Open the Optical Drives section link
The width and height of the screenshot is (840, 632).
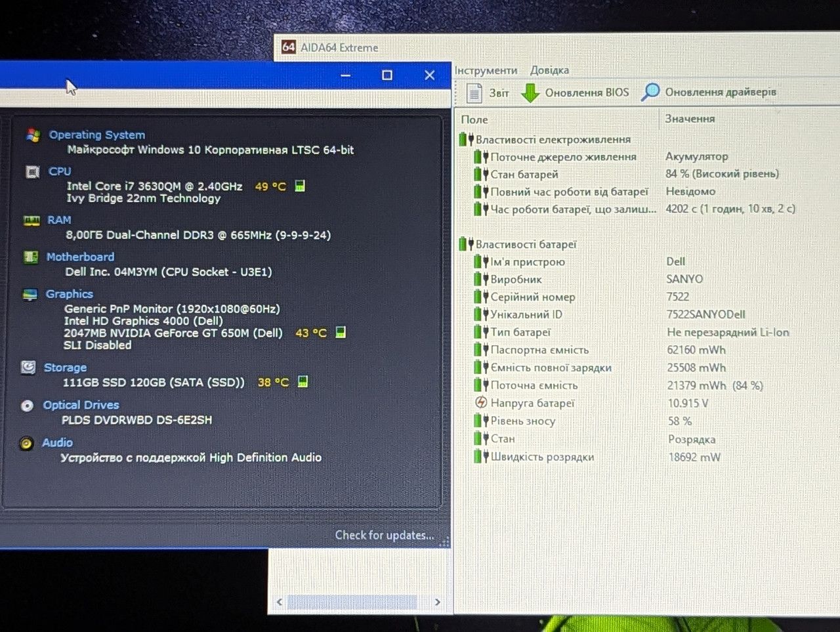click(x=81, y=405)
